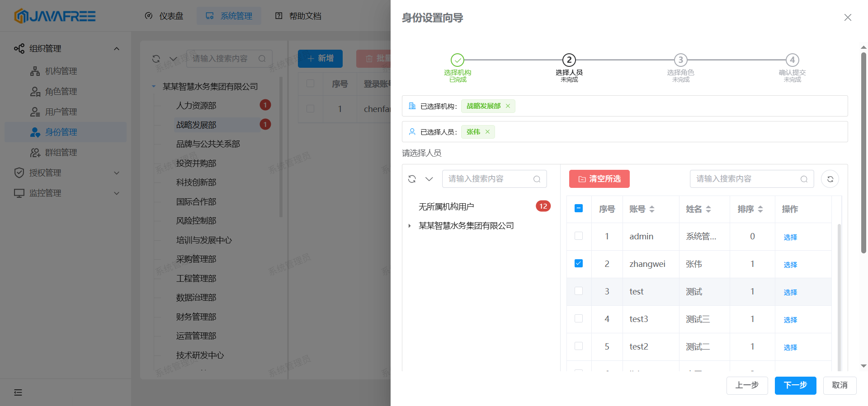Screen dimensions: 868x406
Task: Open the 仪表盘 top menu
Action: [164, 16]
